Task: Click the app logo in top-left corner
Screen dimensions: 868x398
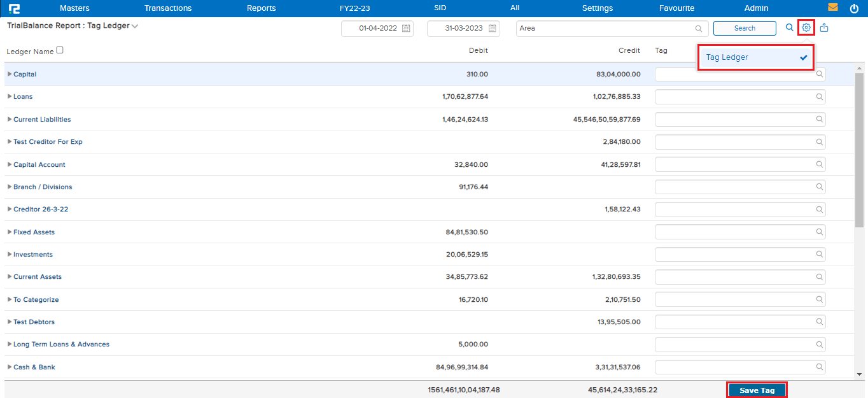Action: [14, 8]
